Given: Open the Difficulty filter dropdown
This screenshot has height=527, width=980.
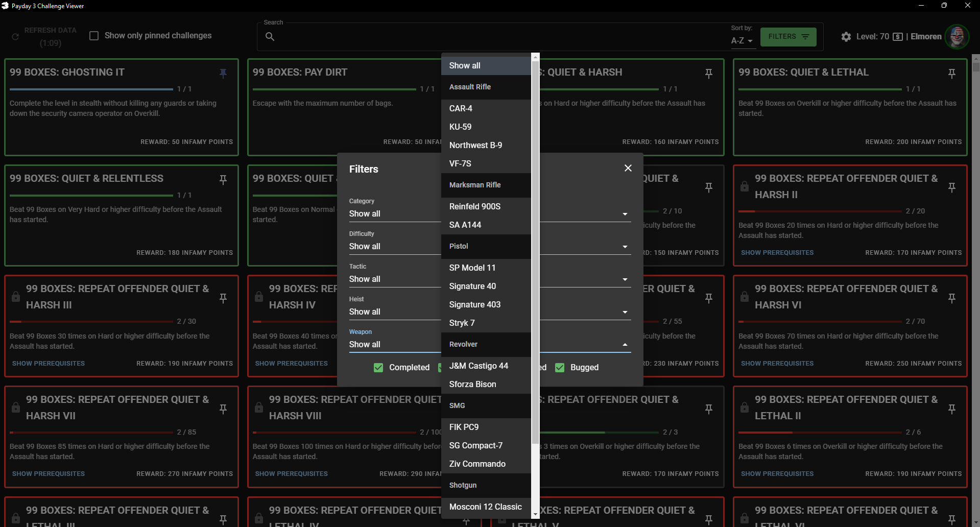Looking at the screenshot, I should coord(490,247).
